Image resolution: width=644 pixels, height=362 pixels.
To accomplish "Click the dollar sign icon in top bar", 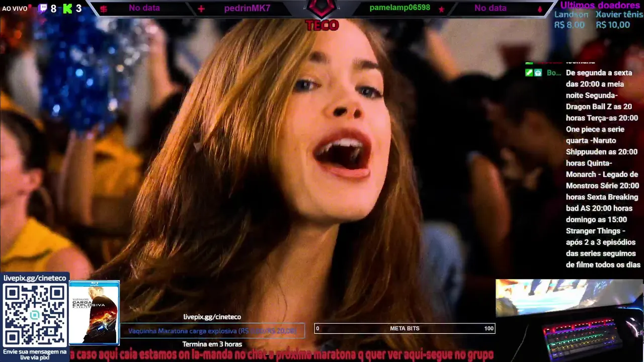I will pos(104,9).
